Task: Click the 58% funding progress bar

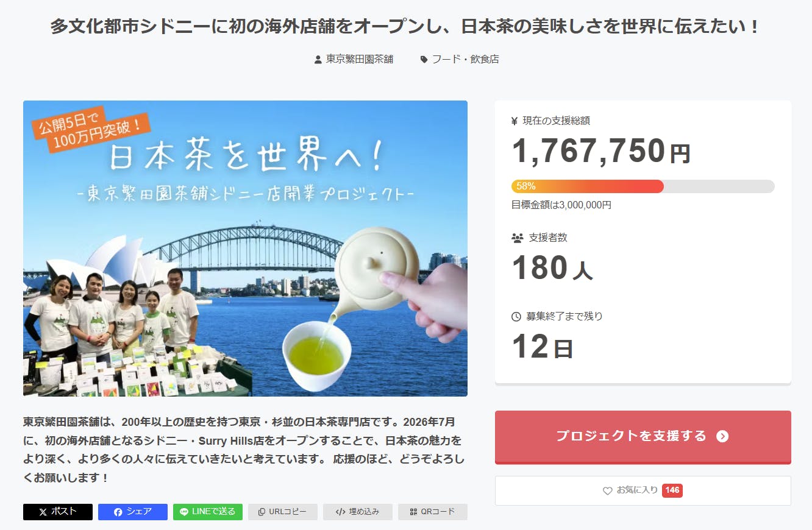Action: pyautogui.click(x=643, y=186)
